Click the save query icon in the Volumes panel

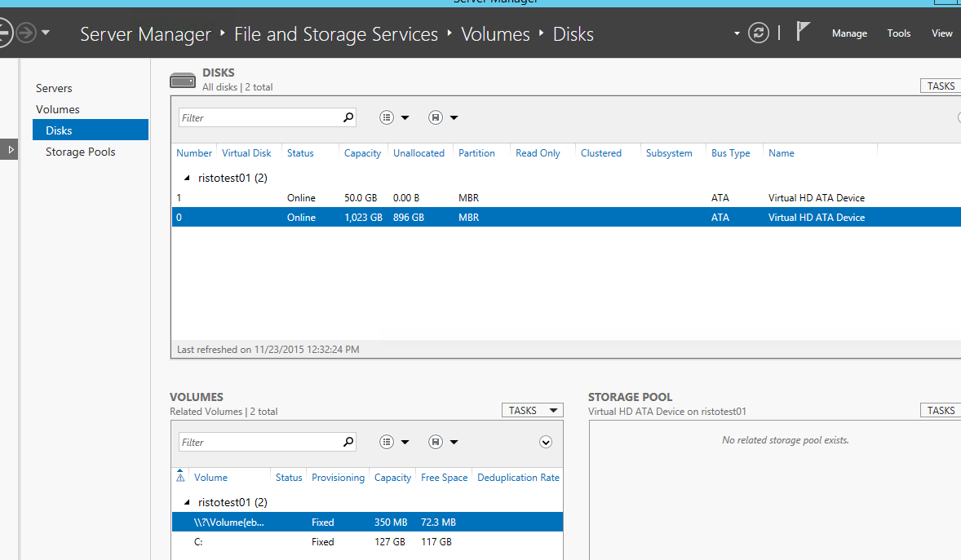coord(436,441)
